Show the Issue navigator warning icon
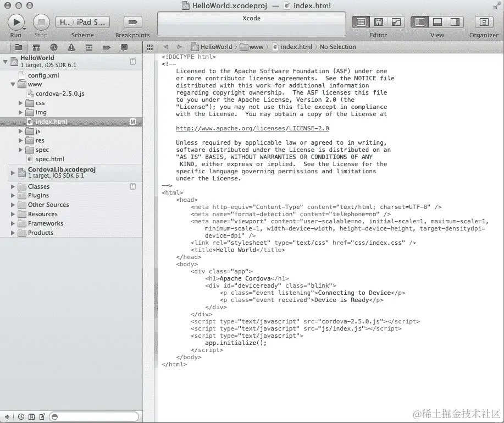The width and height of the screenshot is (504, 423). 71,47
